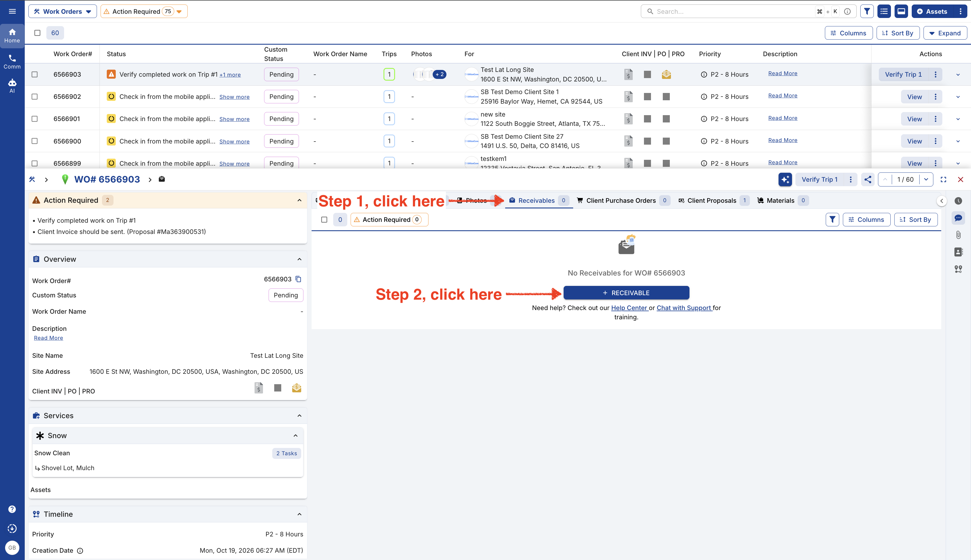The image size is (971, 560).
Task: Click the photo thumbnails for 6566903
Action: (x=429, y=74)
